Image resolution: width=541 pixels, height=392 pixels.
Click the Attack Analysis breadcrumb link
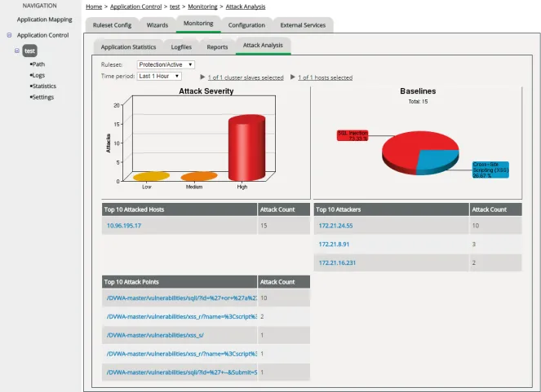point(246,7)
